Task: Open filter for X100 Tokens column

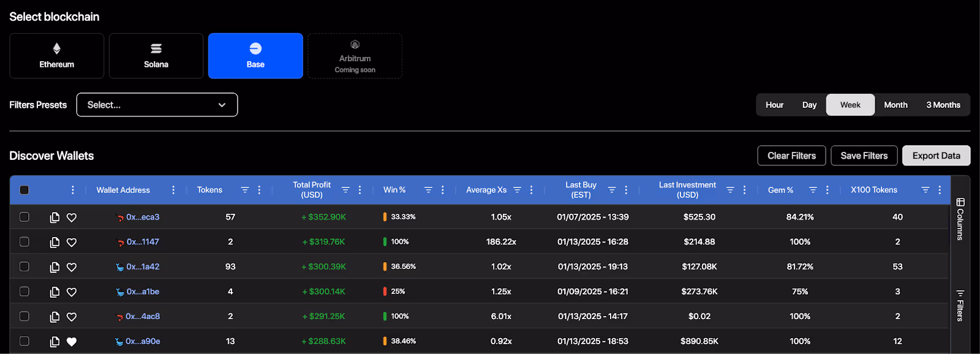Action: click(925, 190)
